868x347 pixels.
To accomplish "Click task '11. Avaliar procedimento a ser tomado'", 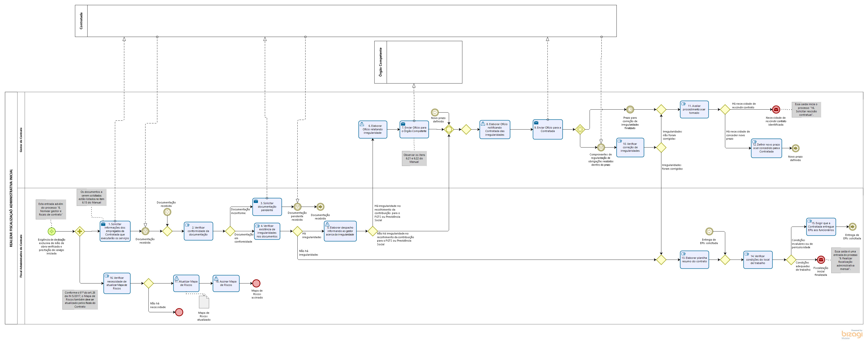I will (694, 109).
